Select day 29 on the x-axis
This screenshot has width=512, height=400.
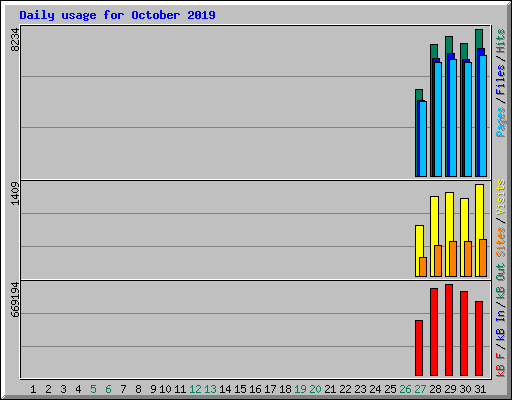(x=450, y=389)
